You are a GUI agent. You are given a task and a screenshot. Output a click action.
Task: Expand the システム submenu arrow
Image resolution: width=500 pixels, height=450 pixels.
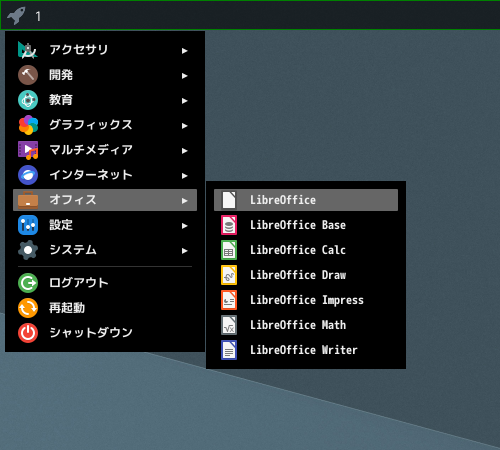185,251
